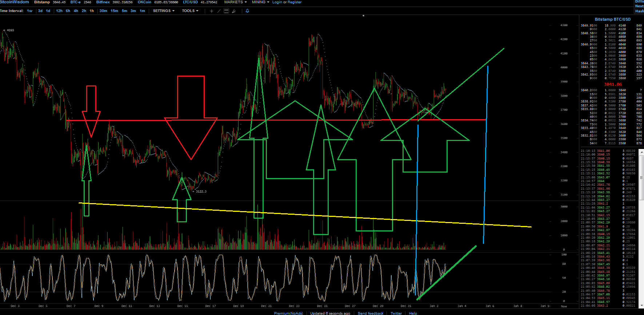The height and width of the screenshot is (315, 644).
Task: Open the TOOLS dropdown menu
Action: pyautogui.click(x=190, y=11)
